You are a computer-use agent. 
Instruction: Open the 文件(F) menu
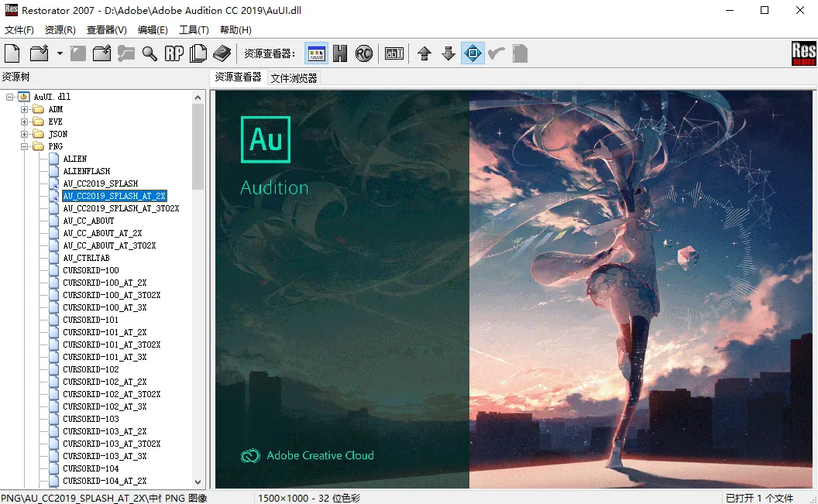coord(19,29)
